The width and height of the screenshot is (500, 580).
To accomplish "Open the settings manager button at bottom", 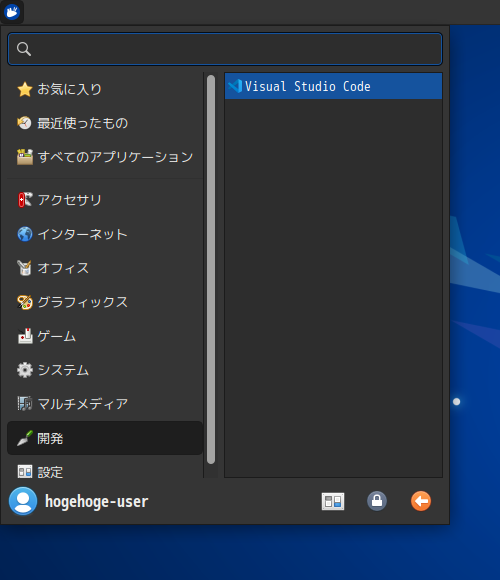I will tap(333, 502).
